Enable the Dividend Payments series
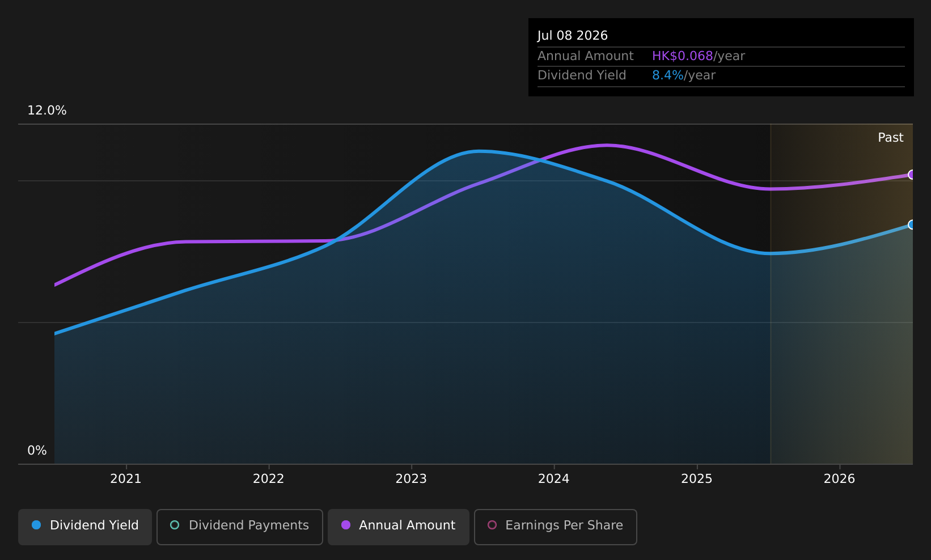The width and height of the screenshot is (931, 560). pos(240,527)
